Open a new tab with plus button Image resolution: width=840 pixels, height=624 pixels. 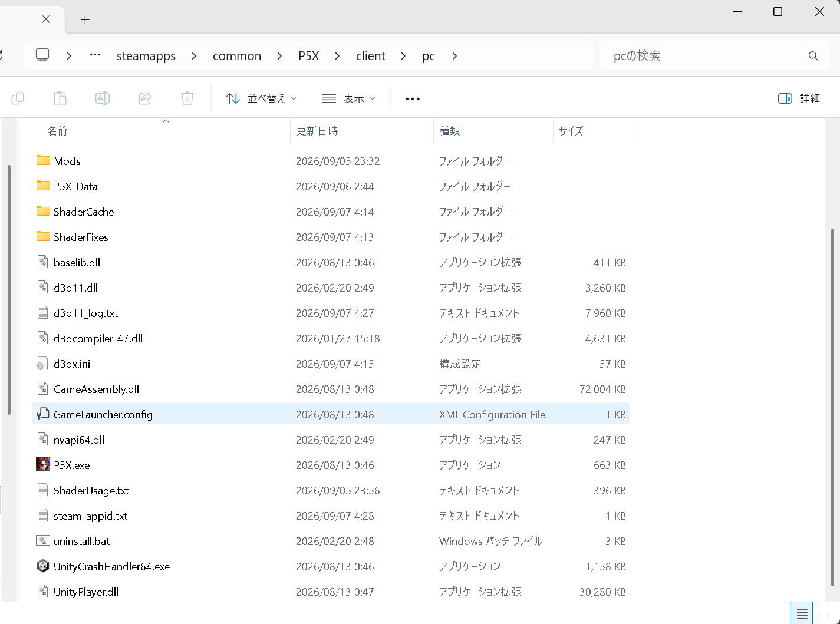[x=85, y=19]
